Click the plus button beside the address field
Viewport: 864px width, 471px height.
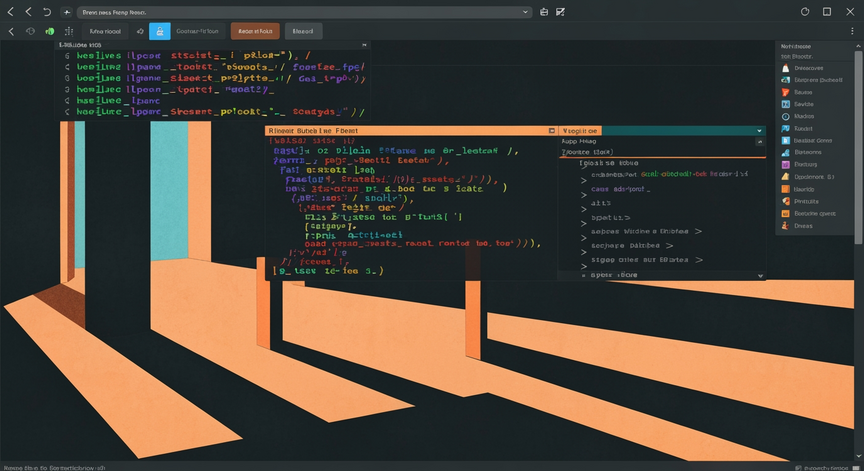(x=67, y=12)
